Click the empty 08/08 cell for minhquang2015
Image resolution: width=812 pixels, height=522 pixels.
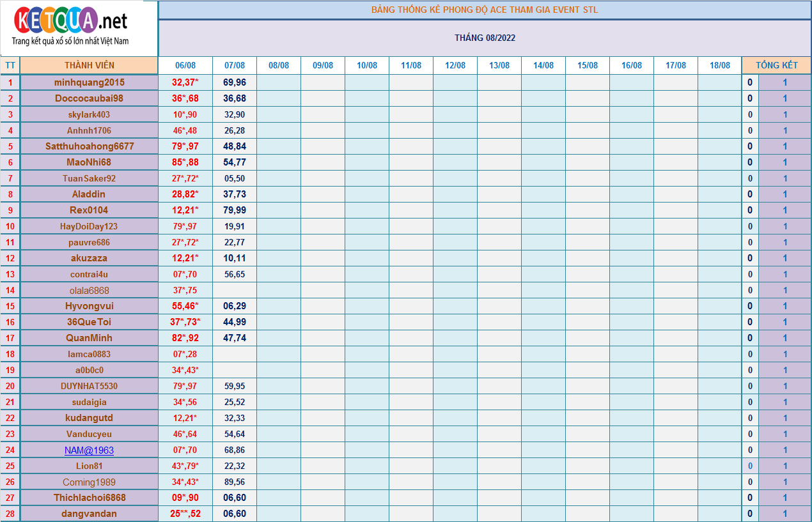[x=279, y=82]
